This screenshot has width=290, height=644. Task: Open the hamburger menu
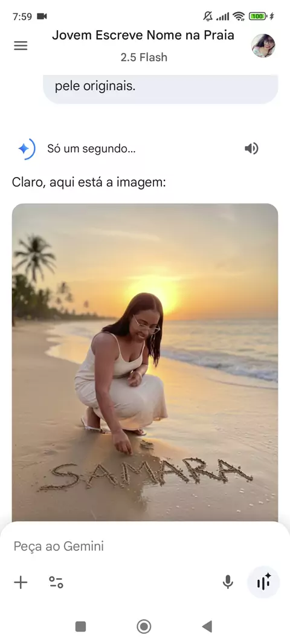[x=21, y=45]
